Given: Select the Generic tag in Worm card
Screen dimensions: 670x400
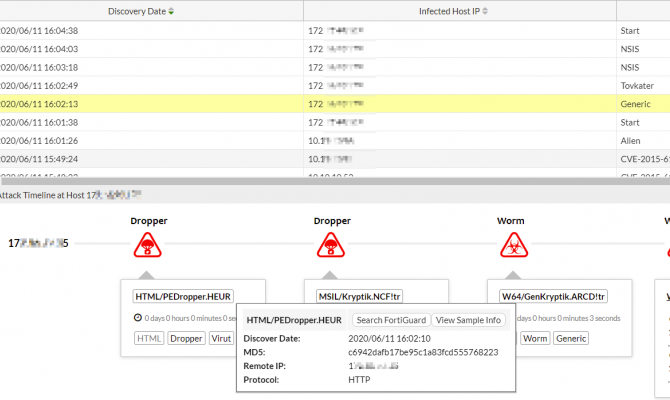Looking at the screenshot, I should 571,338.
